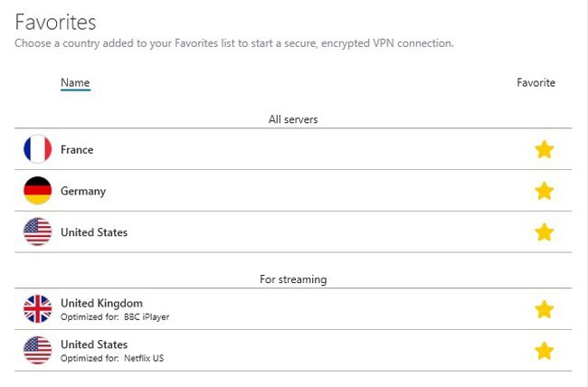Click the "For streaming" section heading
The width and height of the screenshot is (588, 387).
coord(293,279)
